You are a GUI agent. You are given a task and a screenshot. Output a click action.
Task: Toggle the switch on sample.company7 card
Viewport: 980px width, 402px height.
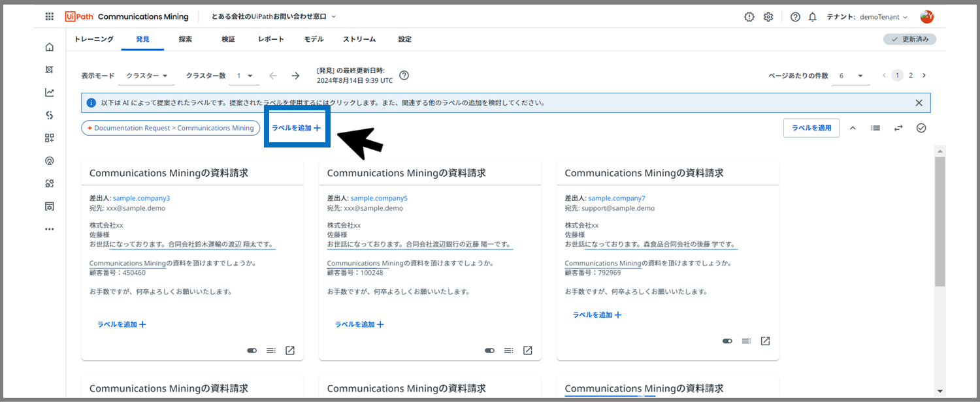pyautogui.click(x=728, y=341)
